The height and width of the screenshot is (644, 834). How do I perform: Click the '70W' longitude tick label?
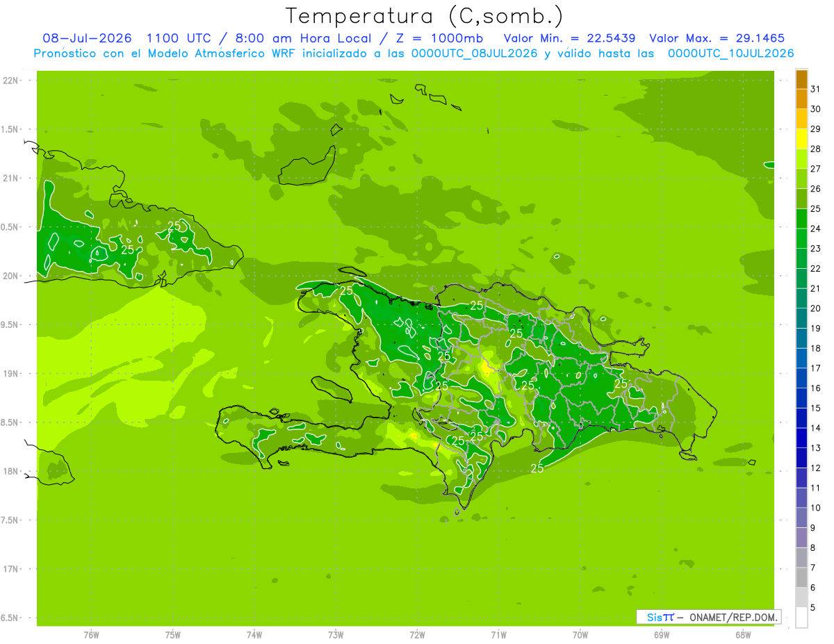pyautogui.click(x=580, y=635)
